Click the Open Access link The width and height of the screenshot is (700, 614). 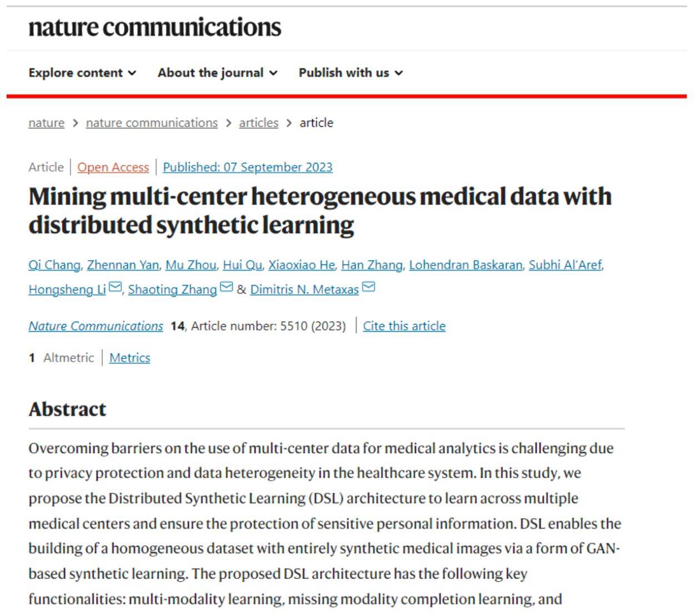coord(113,167)
